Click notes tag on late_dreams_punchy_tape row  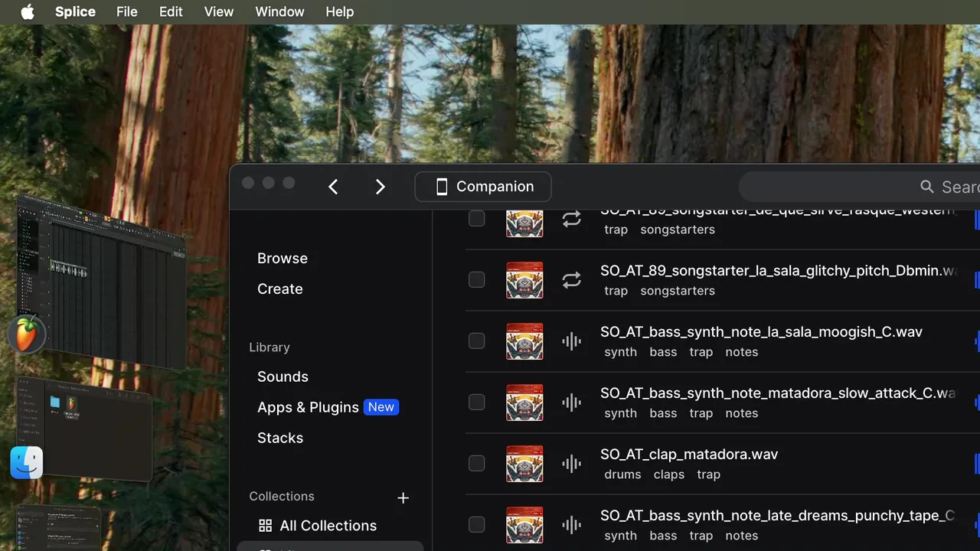coord(742,536)
